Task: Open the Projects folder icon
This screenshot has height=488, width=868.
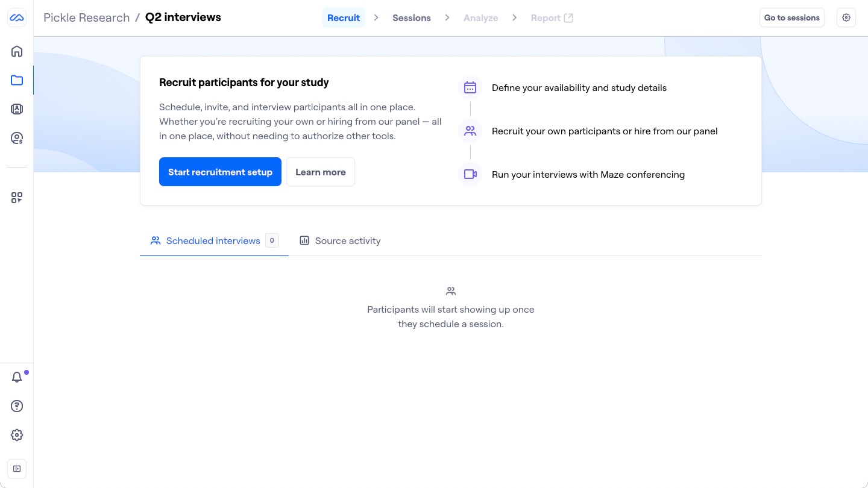Action: 17,80
